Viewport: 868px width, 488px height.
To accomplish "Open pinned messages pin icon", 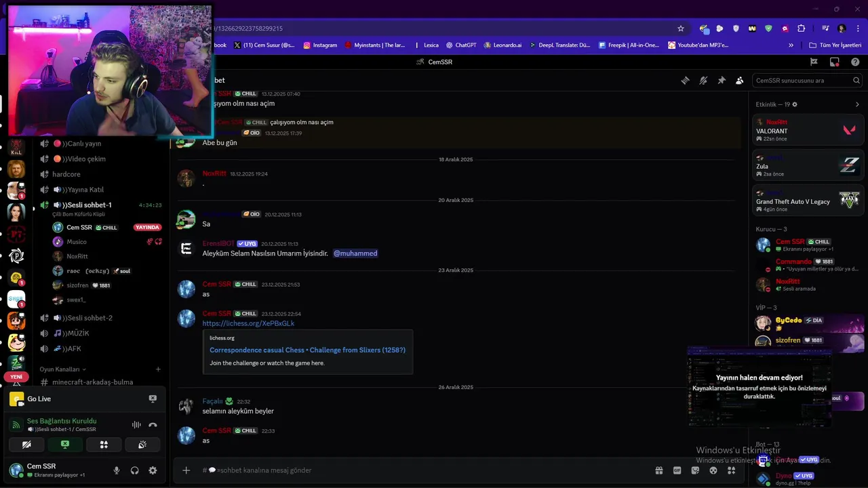I will tap(722, 80).
